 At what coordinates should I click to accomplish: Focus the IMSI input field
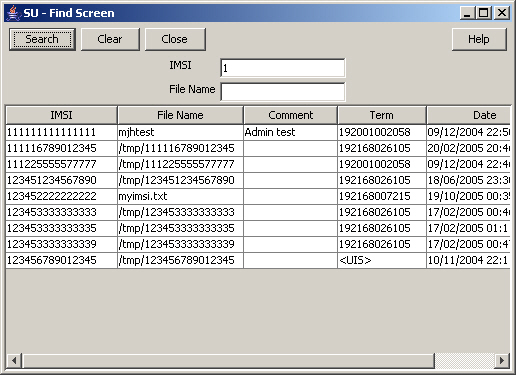[283, 68]
